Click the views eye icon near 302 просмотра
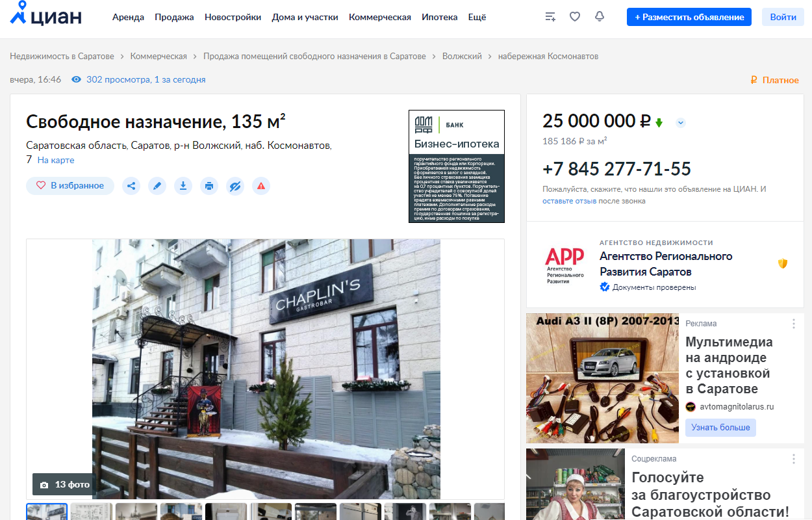Viewport: 812px width, 520px height. 76,80
